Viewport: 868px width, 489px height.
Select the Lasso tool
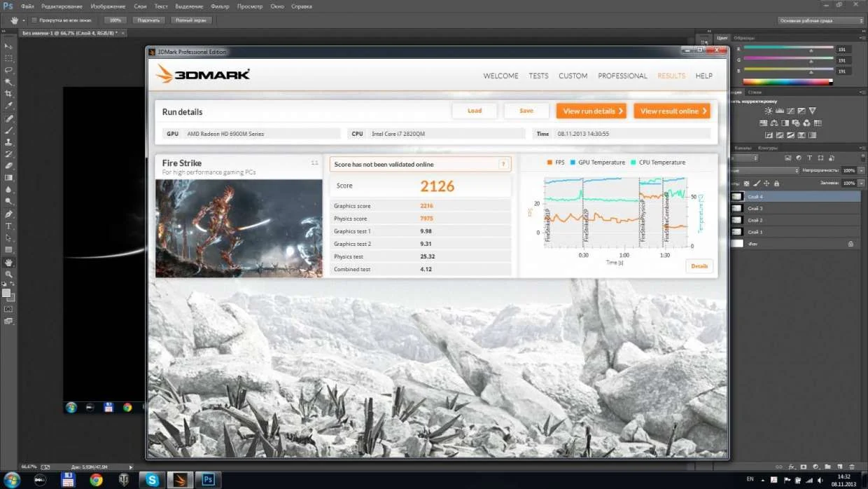coord(9,70)
